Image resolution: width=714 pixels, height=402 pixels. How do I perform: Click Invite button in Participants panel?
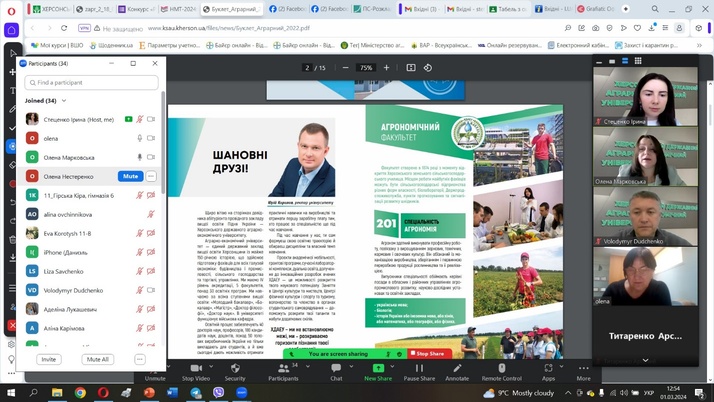tap(49, 359)
